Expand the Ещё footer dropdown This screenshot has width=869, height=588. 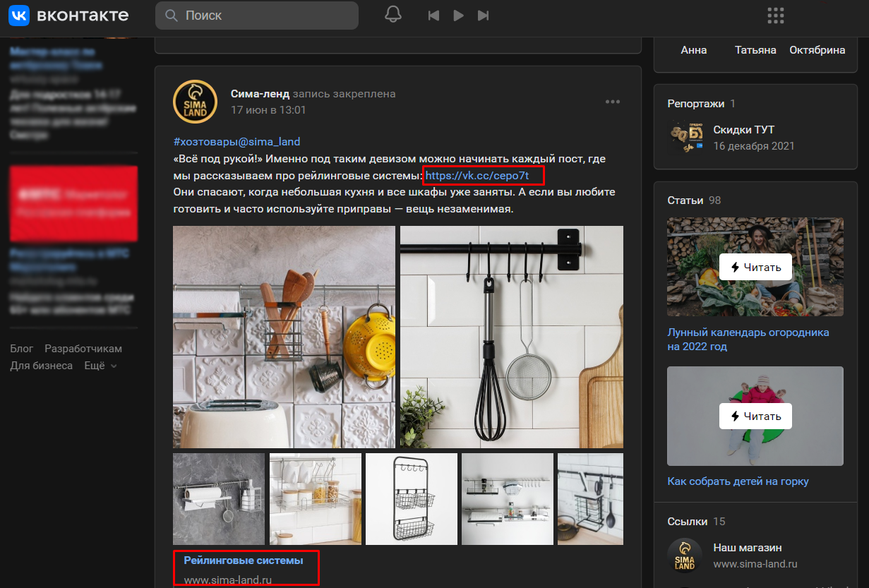[x=100, y=366]
